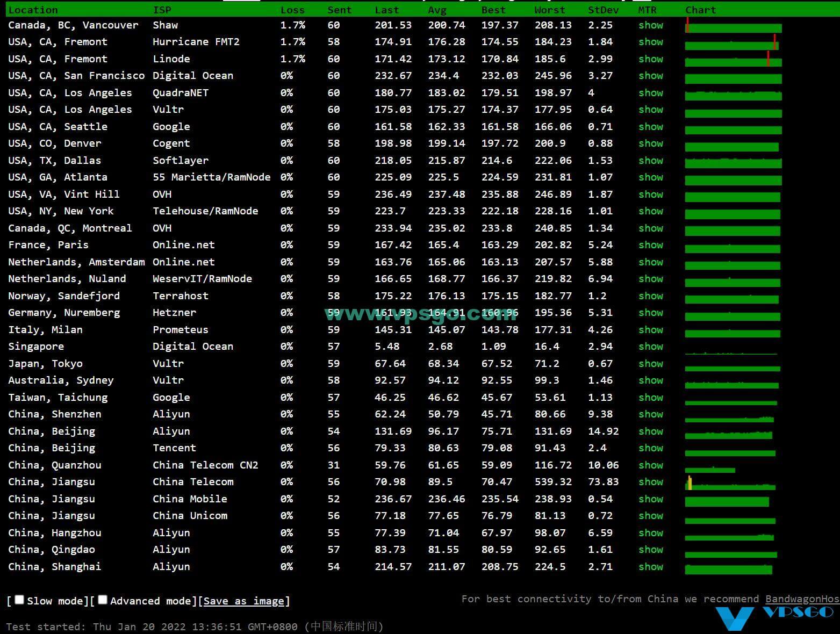Image resolution: width=840 pixels, height=634 pixels.
Task: Show MTR for Los Angeles QuadraNET
Action: (x=651, y=93)
